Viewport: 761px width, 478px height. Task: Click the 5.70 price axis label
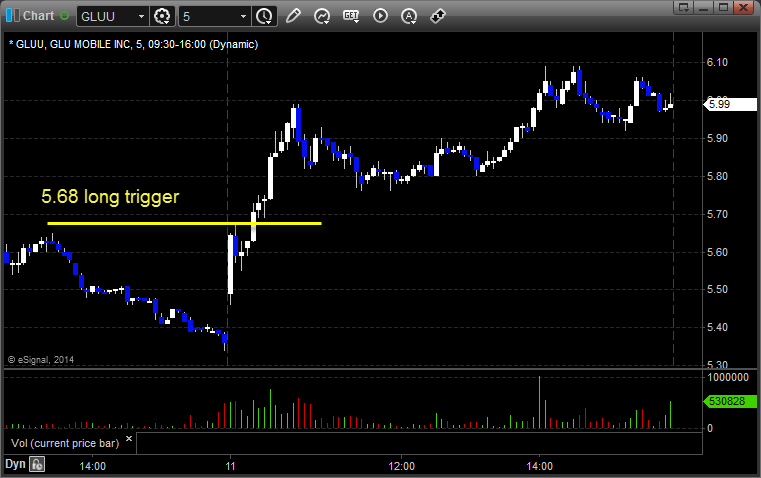tap(717, 214)
